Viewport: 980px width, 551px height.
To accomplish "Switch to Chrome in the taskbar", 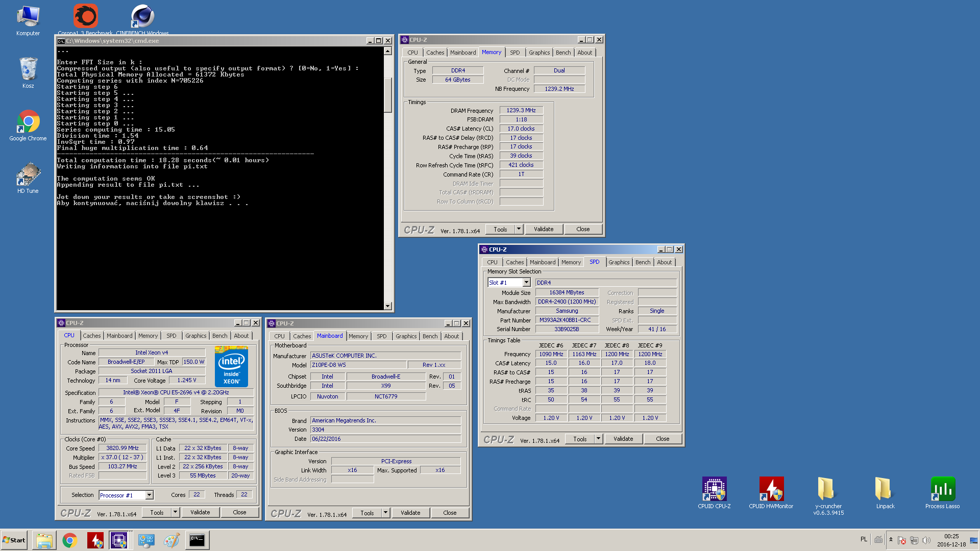I will [x=70, y=540].
